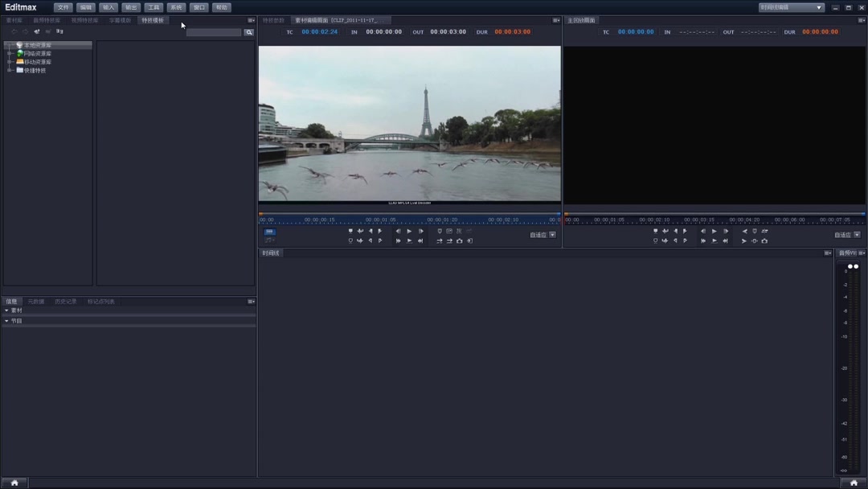
Task: Play the program monitor preview
Action: pyautogui.click(x=714, y=232)
